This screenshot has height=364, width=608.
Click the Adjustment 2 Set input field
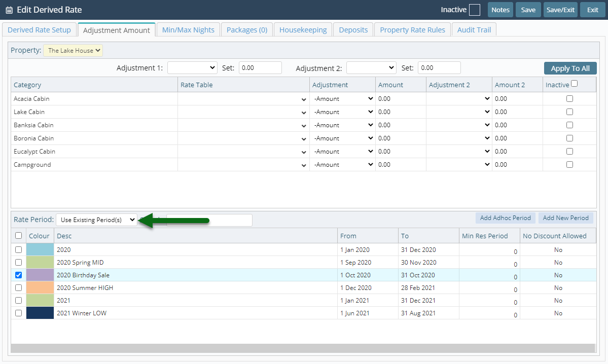439,68
